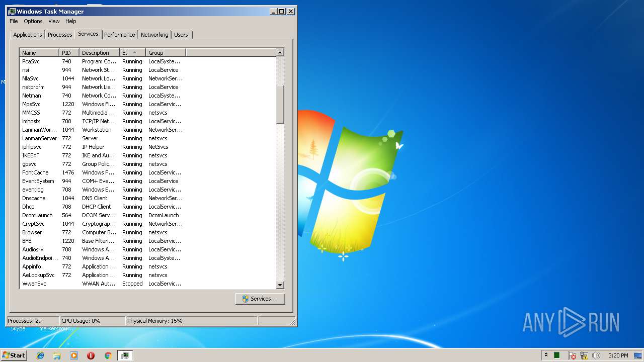Viewport: 644px width, 362px height.
Task: Click the Services... button
Action: (x=260, y=299)
